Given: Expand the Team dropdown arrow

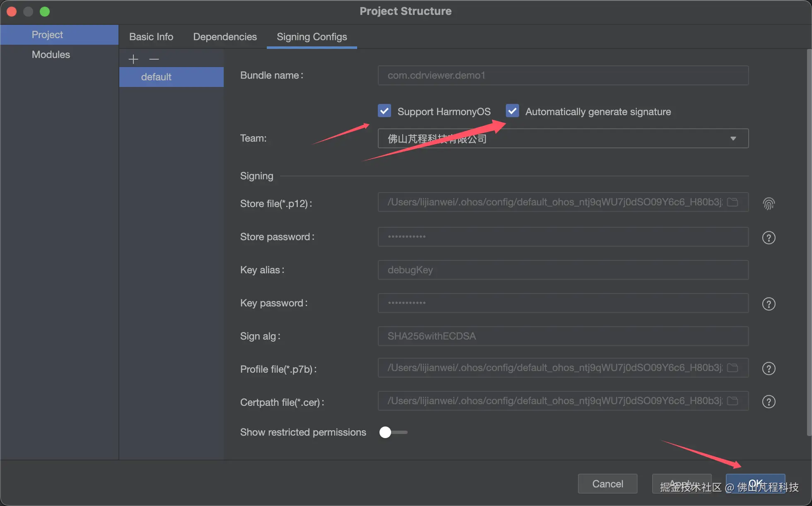Looking at the screenshot, I should coord(733,138).
